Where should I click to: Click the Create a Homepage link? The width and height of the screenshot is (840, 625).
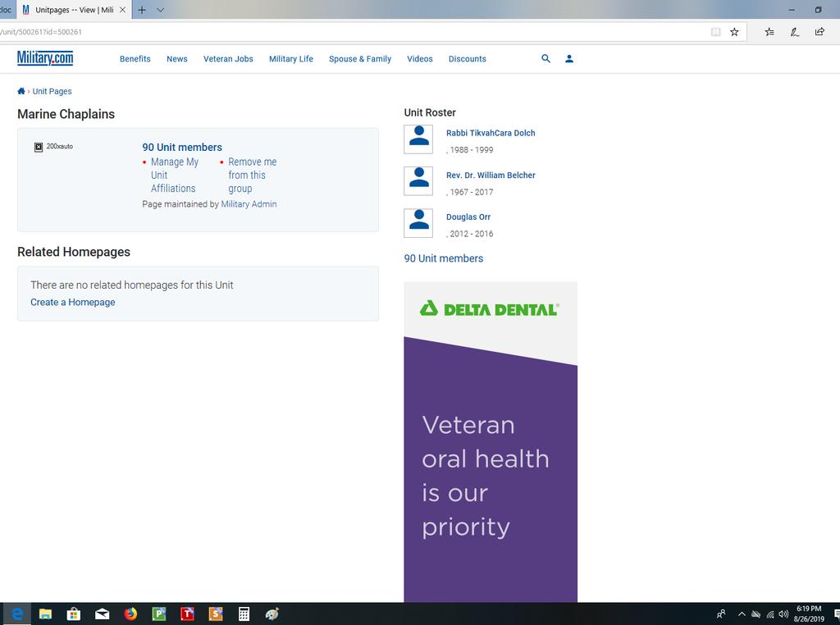coord(73,302)
